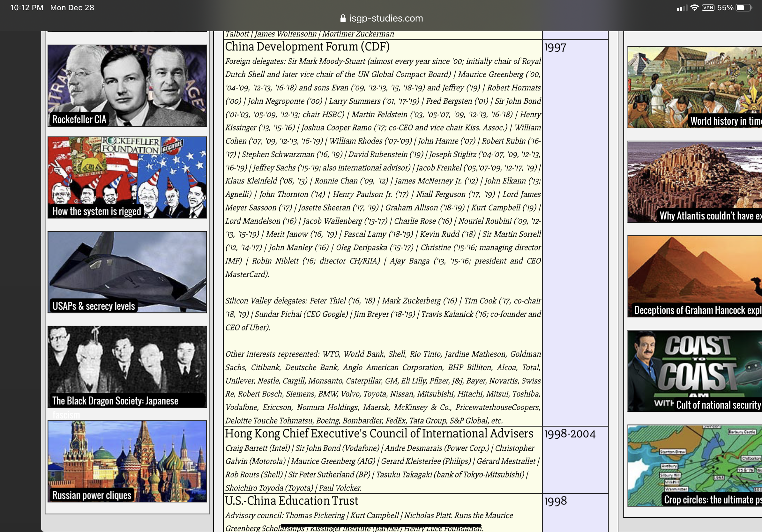Screen dimensions: 762x532
Task: Click the Russian power cliques caption
Action: [x=92, y=495]
